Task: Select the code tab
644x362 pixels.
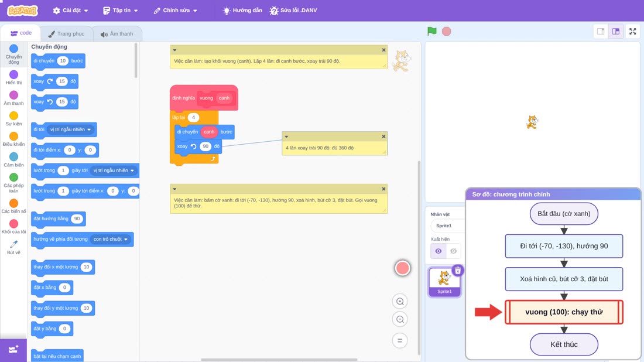Action: [20, 33]
